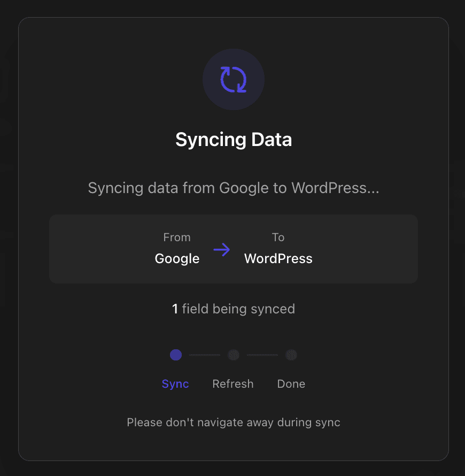Click the dotted Done step indicator circle
The image size is (465, 476).
tap(291, 355)
